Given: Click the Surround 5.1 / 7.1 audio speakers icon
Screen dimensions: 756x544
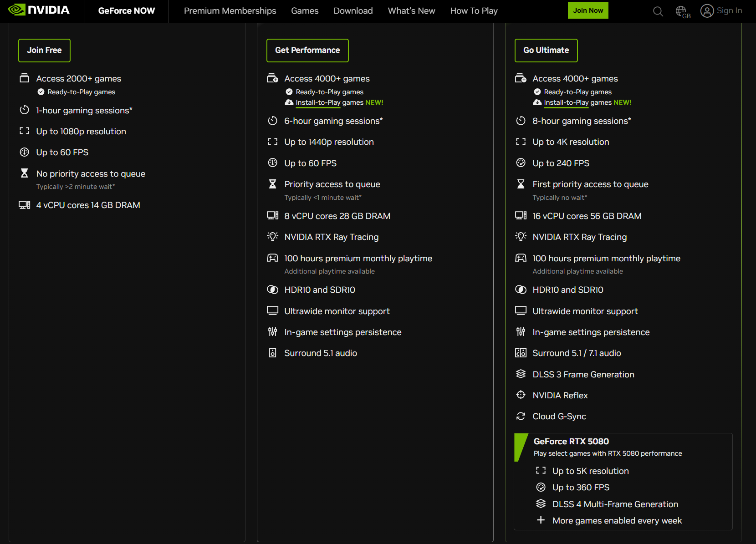Looking at the screenshot, I should pyautogui.click(x=521, y=353).
